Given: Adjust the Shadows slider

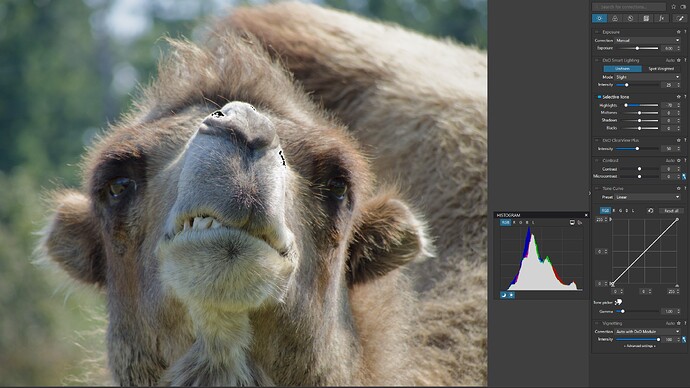Looking at the screenshot, I should pos(639,120).
